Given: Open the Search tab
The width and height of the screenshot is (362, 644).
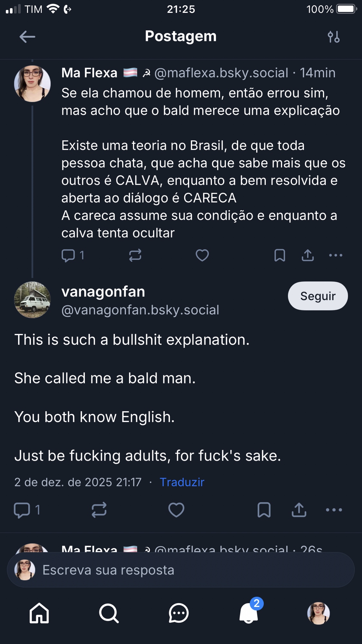Looking at the screenshot, I should (x=109, y=613).
